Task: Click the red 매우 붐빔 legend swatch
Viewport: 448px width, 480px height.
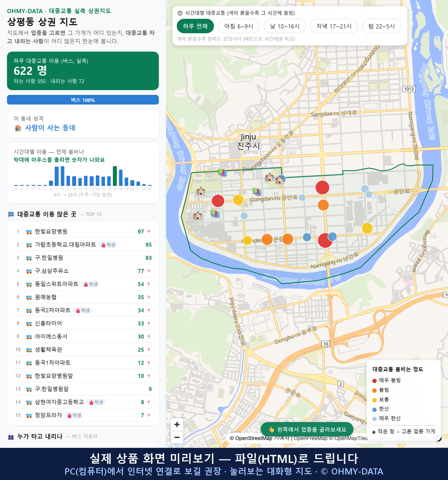Action: (x=374, y=380)
